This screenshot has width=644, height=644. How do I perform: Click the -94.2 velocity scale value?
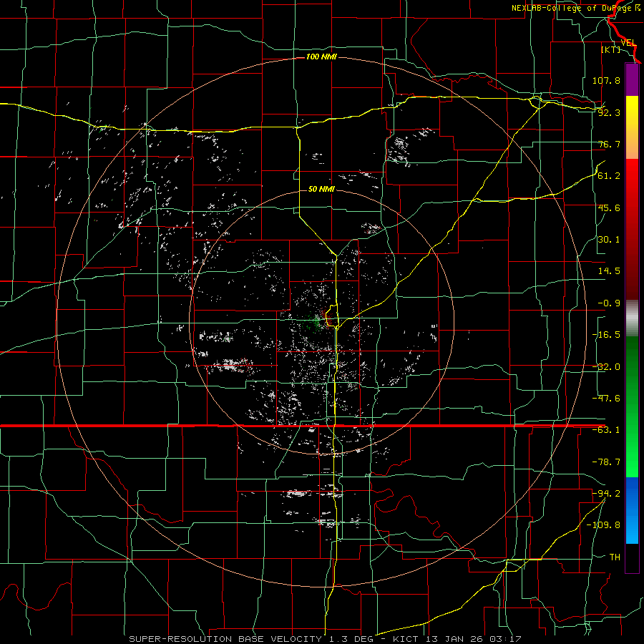click(606, 493)
